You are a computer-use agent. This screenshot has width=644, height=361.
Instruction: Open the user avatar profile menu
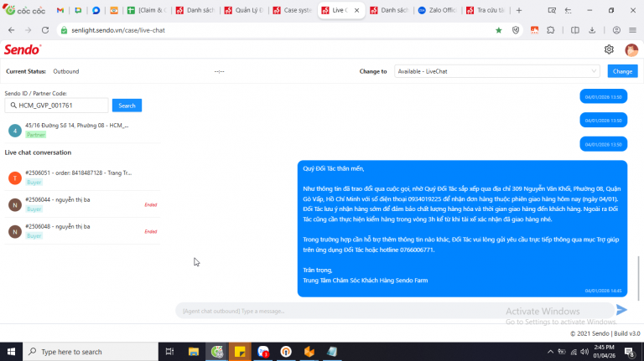click(x=631, y=50)
